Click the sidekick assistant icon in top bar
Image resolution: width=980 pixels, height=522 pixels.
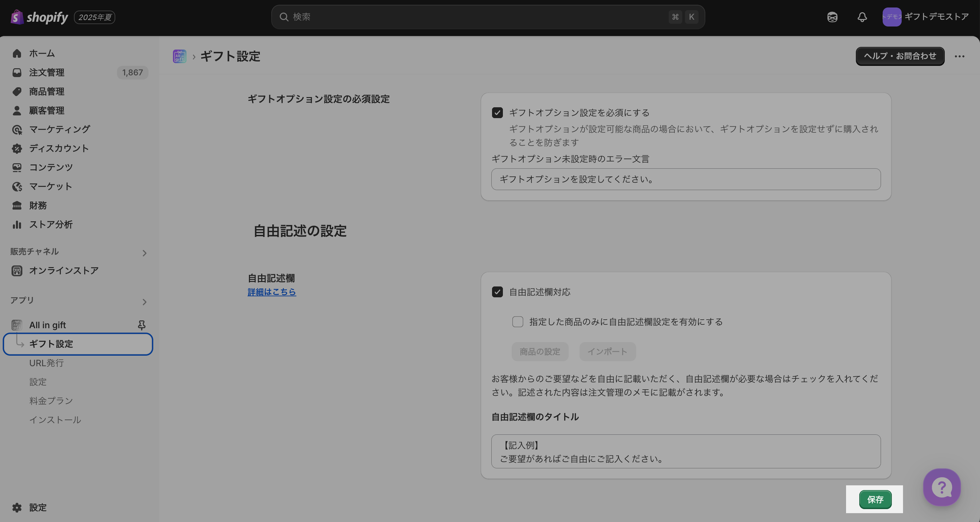pos(832,17)
